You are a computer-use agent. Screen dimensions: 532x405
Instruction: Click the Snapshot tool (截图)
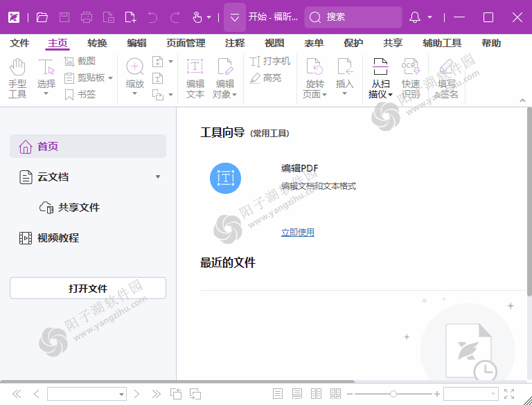(x=80, y=61)
